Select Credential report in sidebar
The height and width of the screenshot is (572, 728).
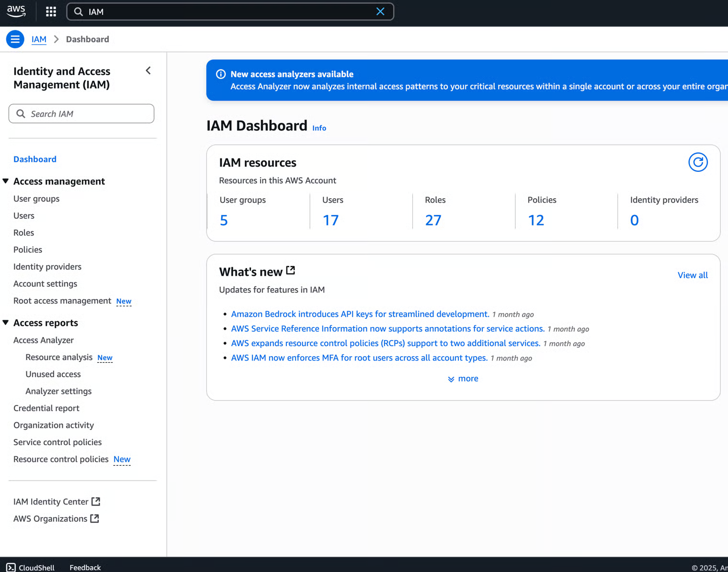46,408
